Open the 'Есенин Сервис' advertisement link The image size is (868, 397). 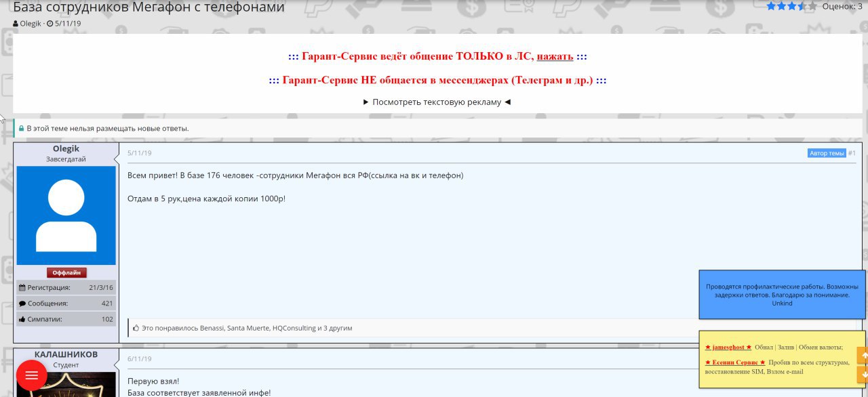click(735, 362)
